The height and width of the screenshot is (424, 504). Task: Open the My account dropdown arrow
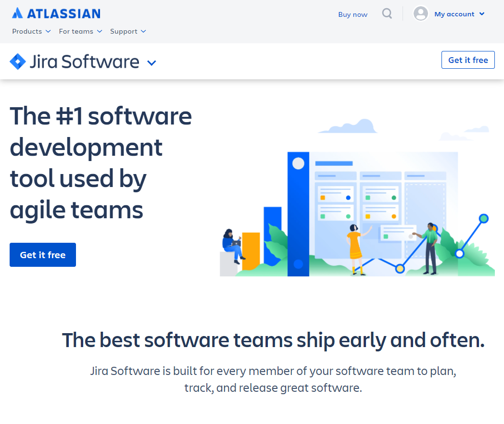(x=482, y=14)
